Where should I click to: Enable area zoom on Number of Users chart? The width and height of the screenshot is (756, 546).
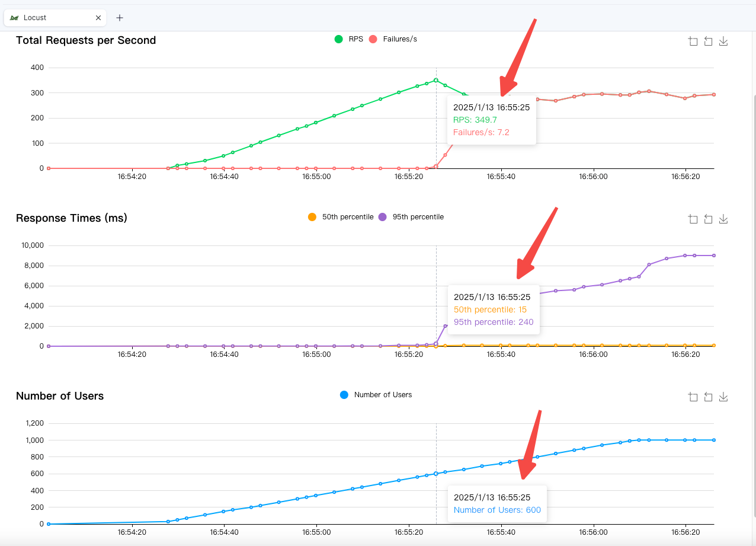[693, 397]
